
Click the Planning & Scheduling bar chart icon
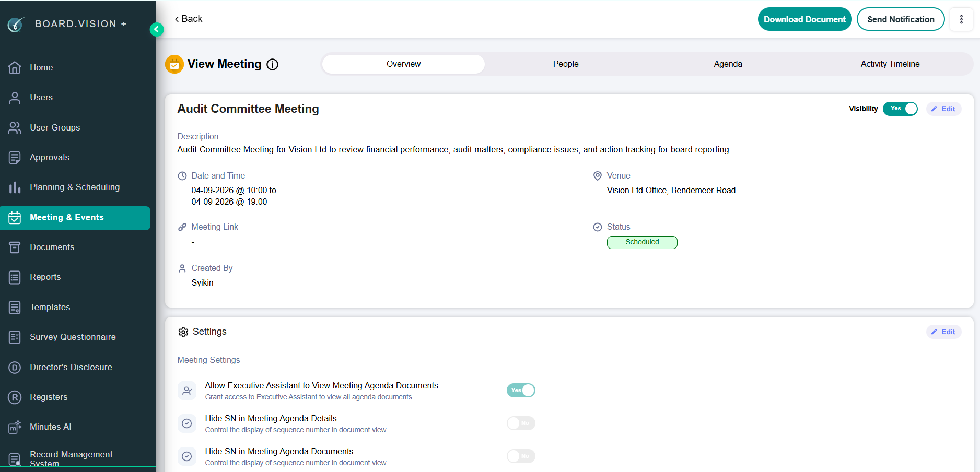(x=15, y=187)
